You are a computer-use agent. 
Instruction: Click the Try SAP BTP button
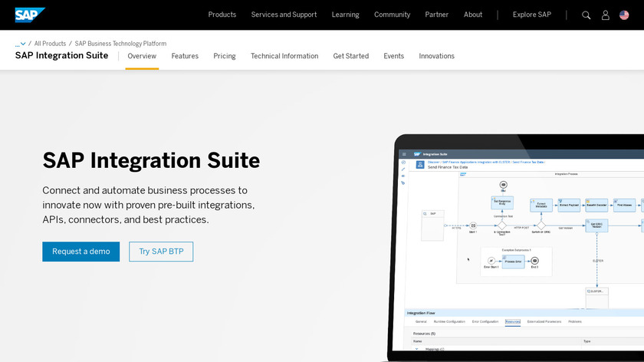(161, 252)
